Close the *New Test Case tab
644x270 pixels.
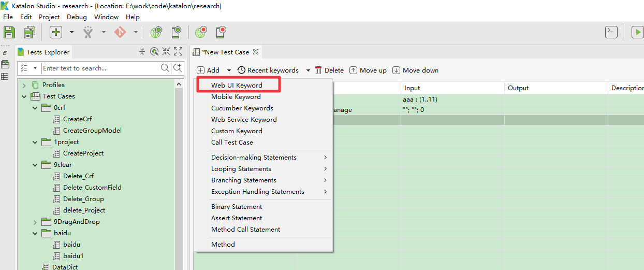(x=256, y=52)
